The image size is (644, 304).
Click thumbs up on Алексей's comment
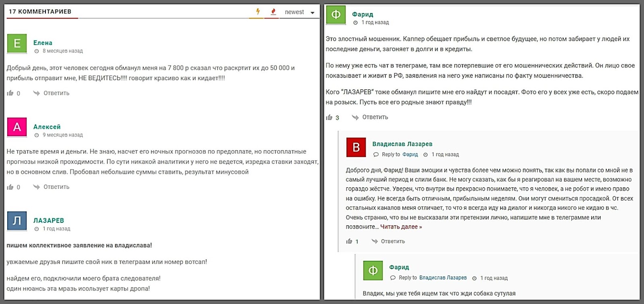coord(10,187)
